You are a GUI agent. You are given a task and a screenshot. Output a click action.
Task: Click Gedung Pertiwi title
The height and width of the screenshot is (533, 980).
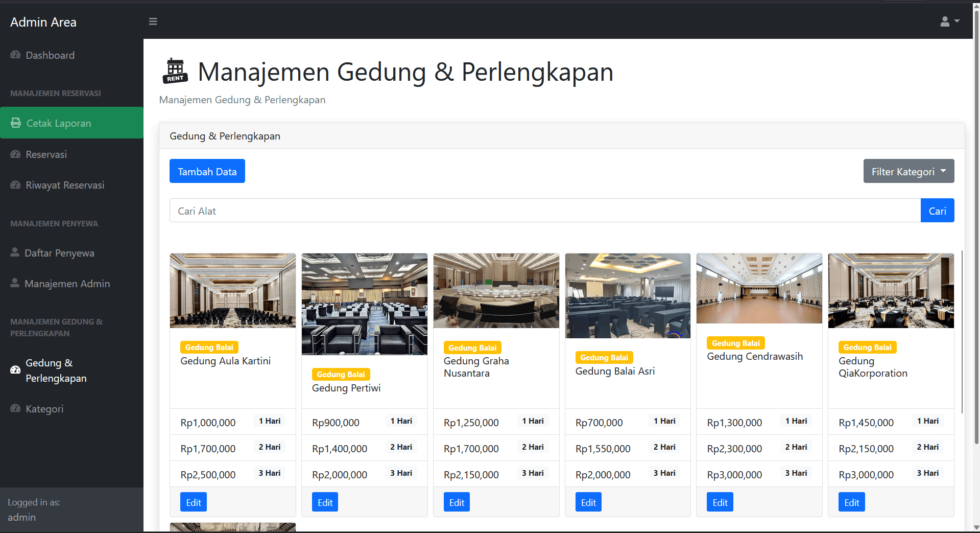coord(346,388)
